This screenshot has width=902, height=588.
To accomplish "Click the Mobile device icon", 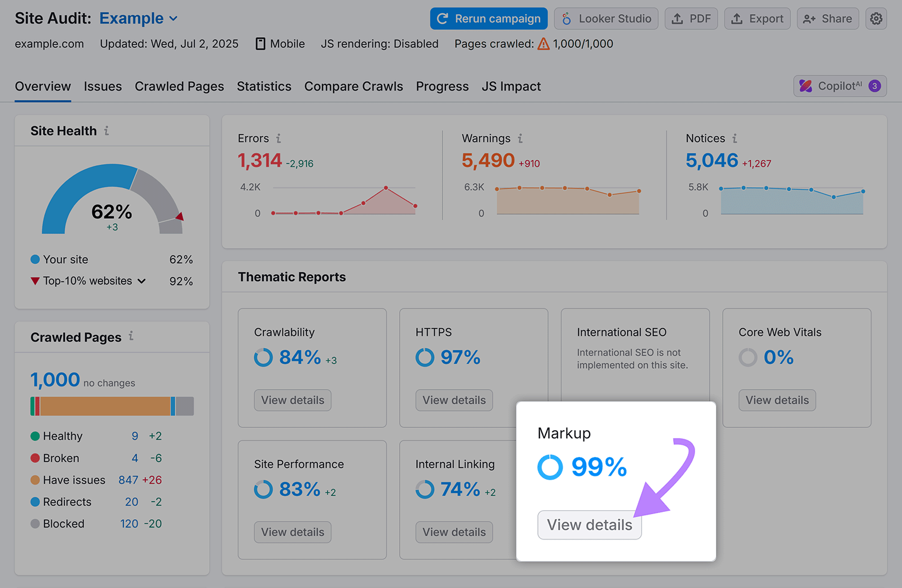I will coord(260,43).
